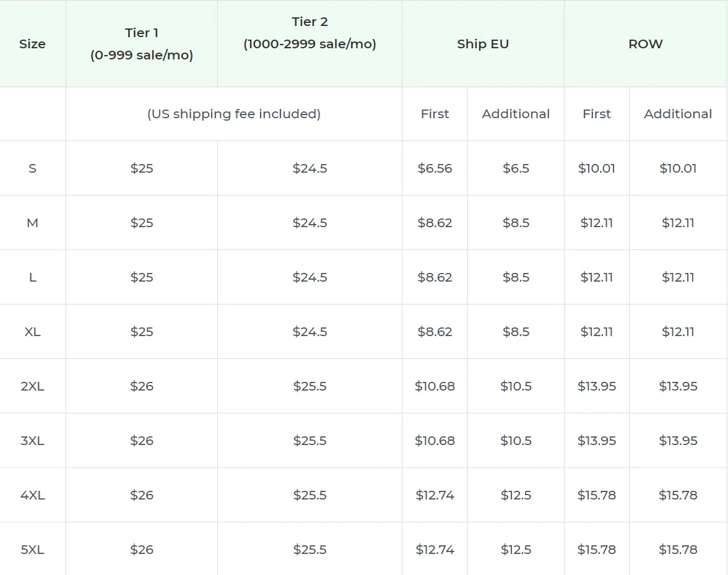
Task: Click the Additional subheader under ROW
Action: coord(678,114)
